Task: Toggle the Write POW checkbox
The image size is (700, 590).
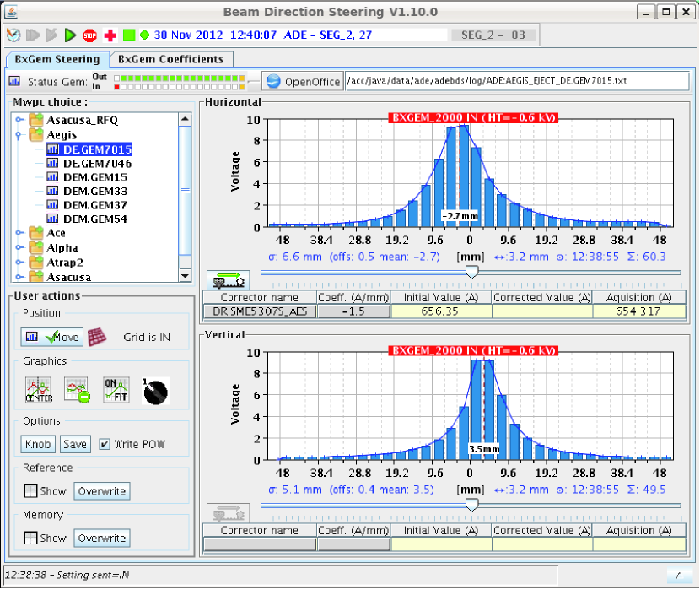Action: [x=105, y=444]
